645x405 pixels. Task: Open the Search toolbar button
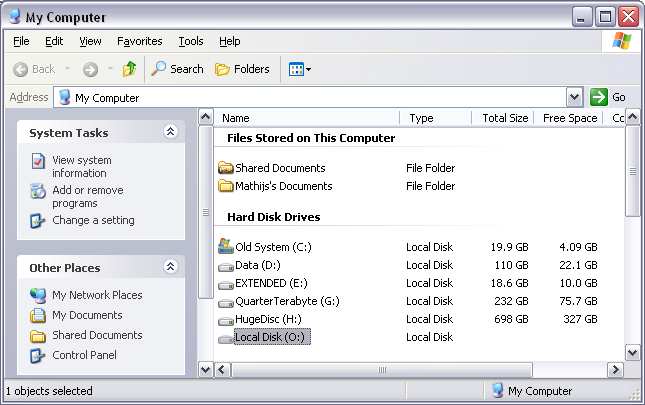(177, 69)
